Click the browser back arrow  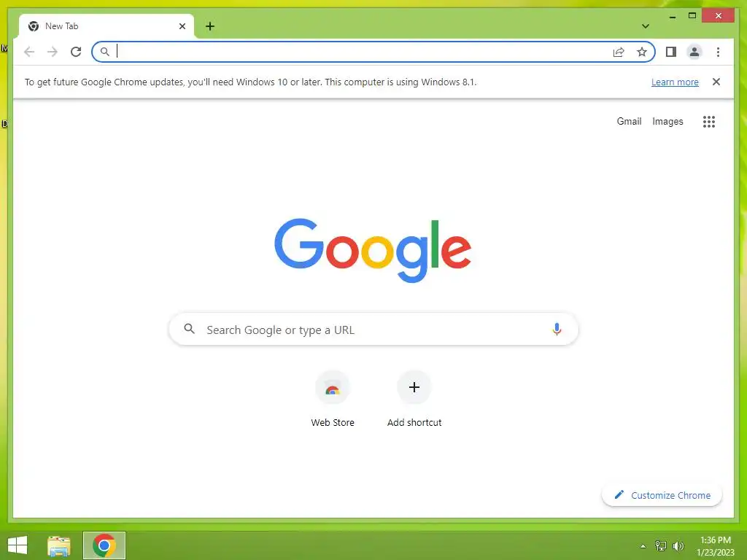(29, 52)
